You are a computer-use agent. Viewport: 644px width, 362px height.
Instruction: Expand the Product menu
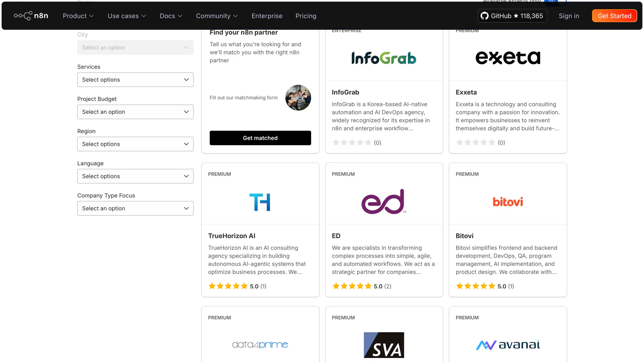[78, 16]
